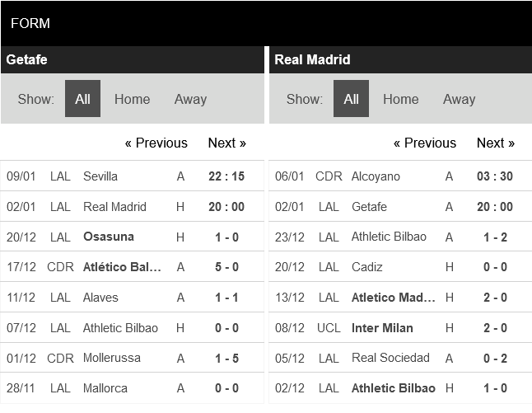This screenshot has width=532, height=413.
Task: Select the Cadiz 0-0 result
Action: (x=494, y=267)
